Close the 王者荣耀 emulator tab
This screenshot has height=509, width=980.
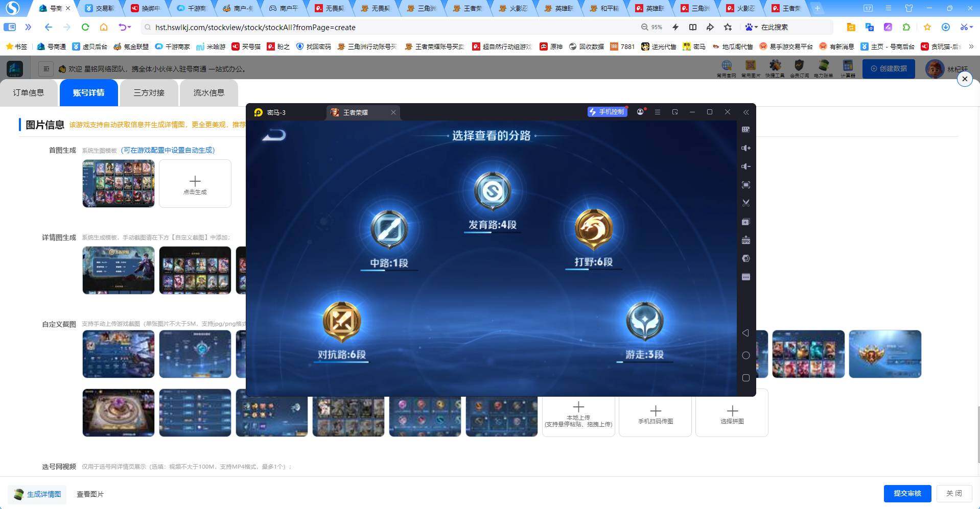[x=393, y=112]
